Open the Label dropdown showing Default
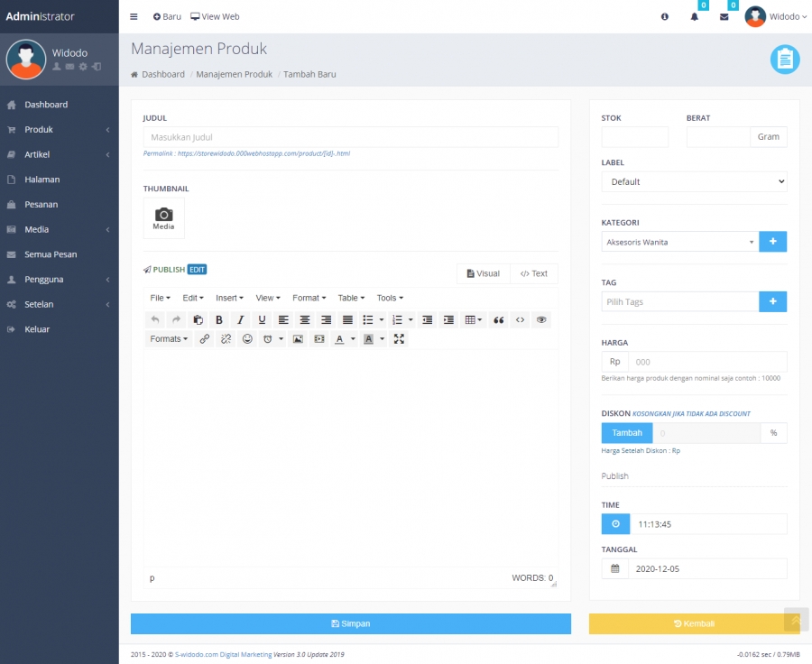Screen dimensions: 812x664 [694, 182]
